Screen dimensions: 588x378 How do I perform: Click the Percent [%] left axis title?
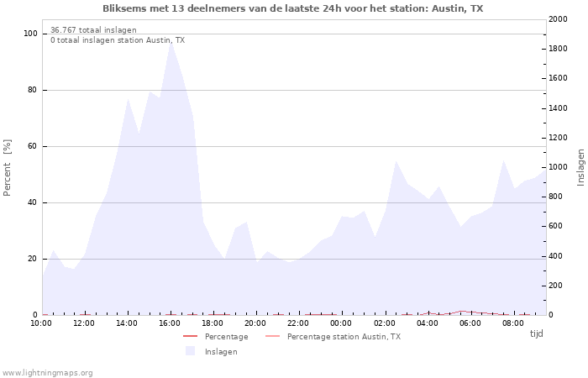(8, 168)
